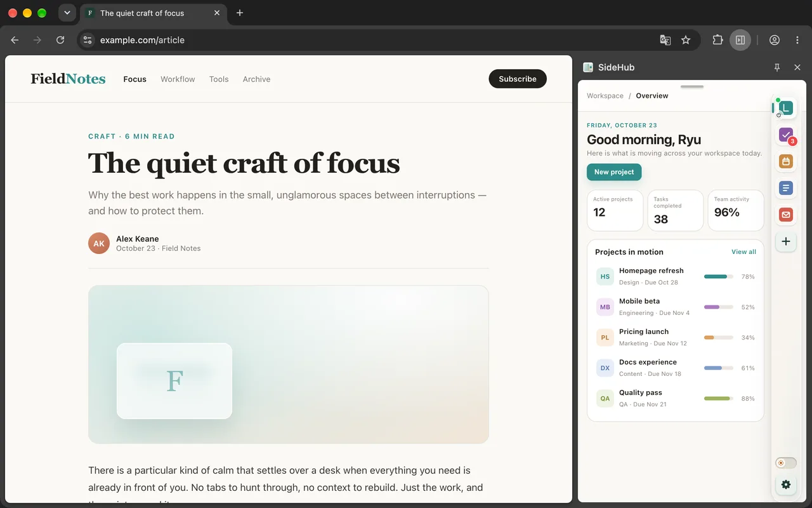Image resolution: width=812 pixels, height=508 pixels.
Task: Click the FieldNotes logo
Action: (68, 79)
